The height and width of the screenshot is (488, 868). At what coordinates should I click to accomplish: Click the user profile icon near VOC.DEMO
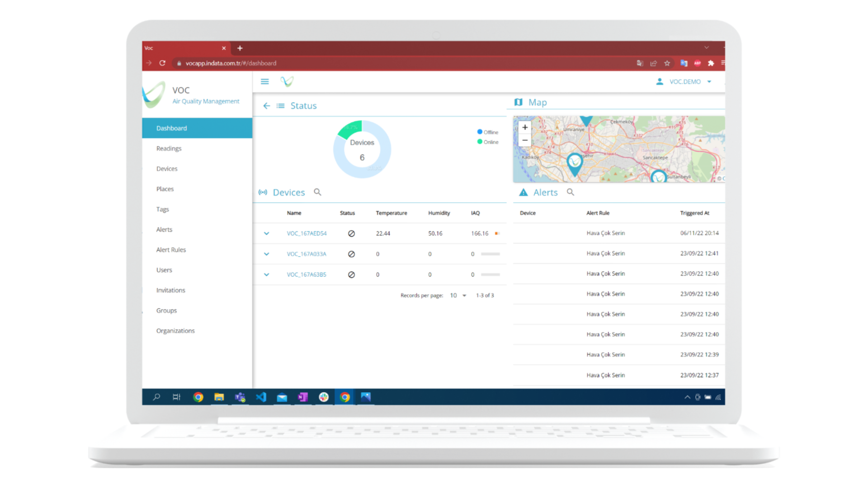[659, 81]
